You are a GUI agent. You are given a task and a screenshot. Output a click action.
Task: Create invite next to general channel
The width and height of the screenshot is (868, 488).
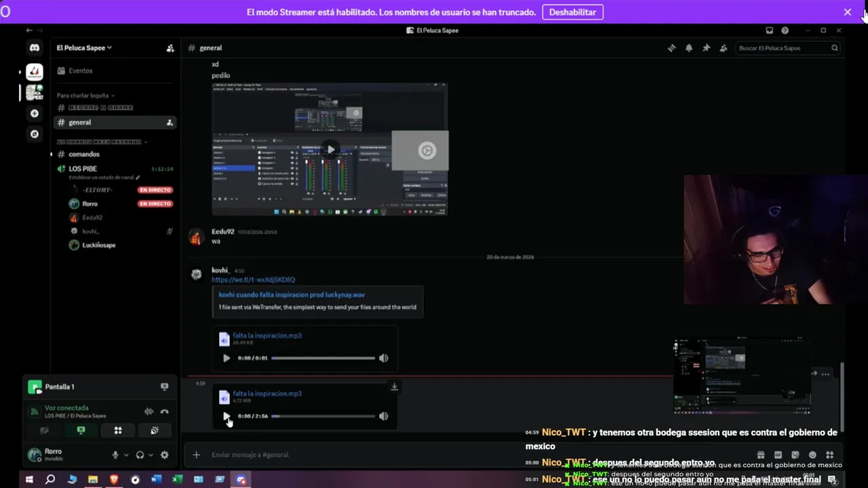[170, 123]
